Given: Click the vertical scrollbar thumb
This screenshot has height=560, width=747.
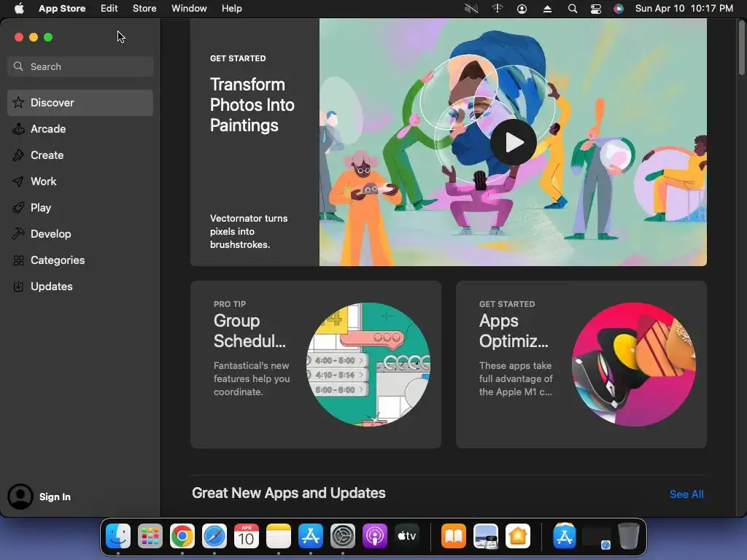Looking at the screenshot, I should [742, 47].
